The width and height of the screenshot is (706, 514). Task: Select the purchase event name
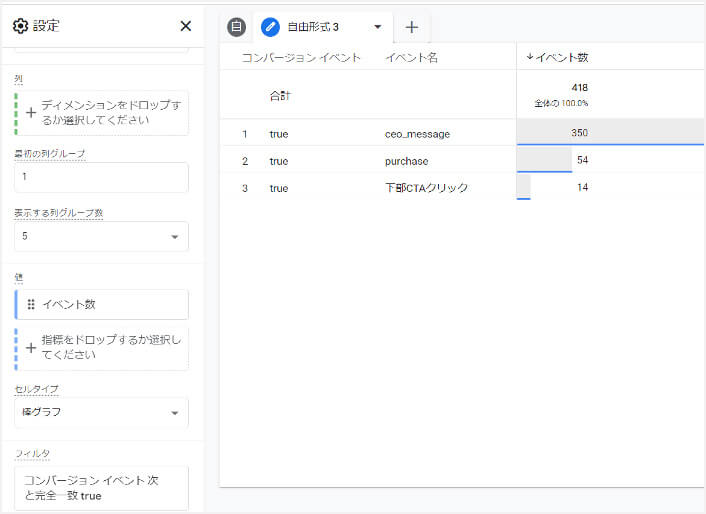coord(407,161)
